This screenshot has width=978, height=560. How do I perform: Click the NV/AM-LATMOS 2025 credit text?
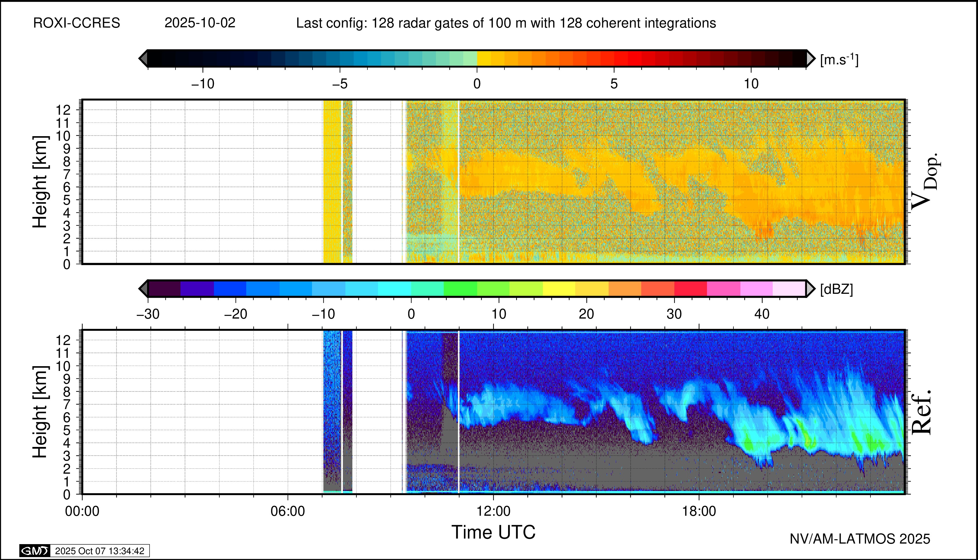860,539
